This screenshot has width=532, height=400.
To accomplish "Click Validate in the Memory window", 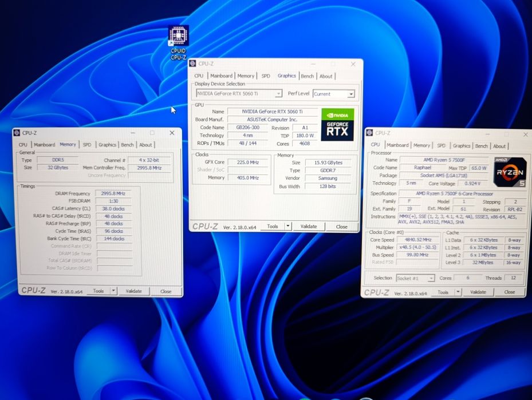I will point(133,291).
